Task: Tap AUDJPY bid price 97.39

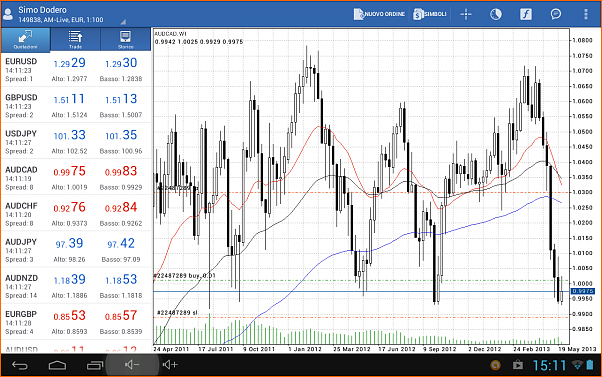Action: [x=69, y=243]
